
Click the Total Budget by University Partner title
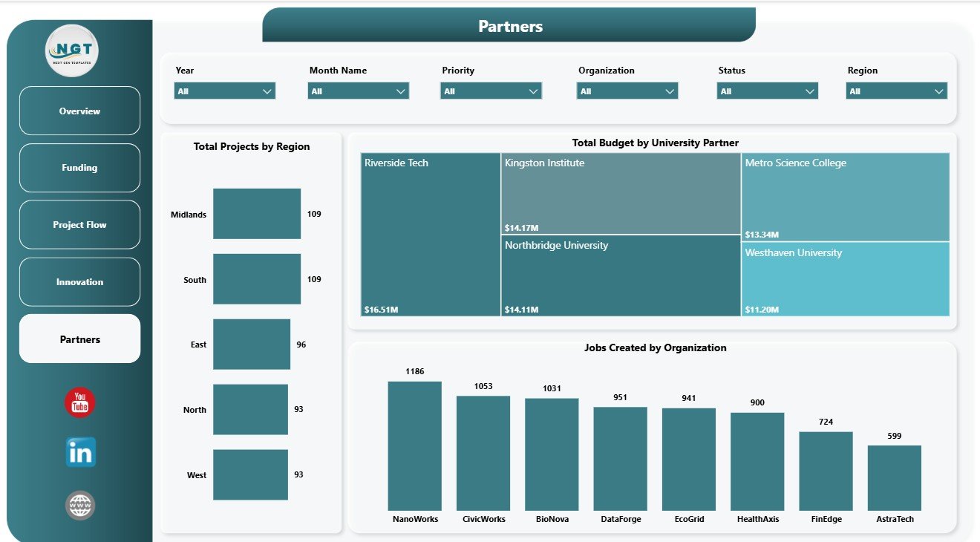656,143
